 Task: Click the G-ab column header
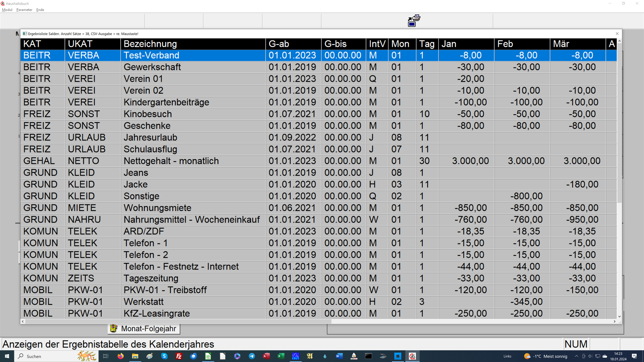click(294, 44)
